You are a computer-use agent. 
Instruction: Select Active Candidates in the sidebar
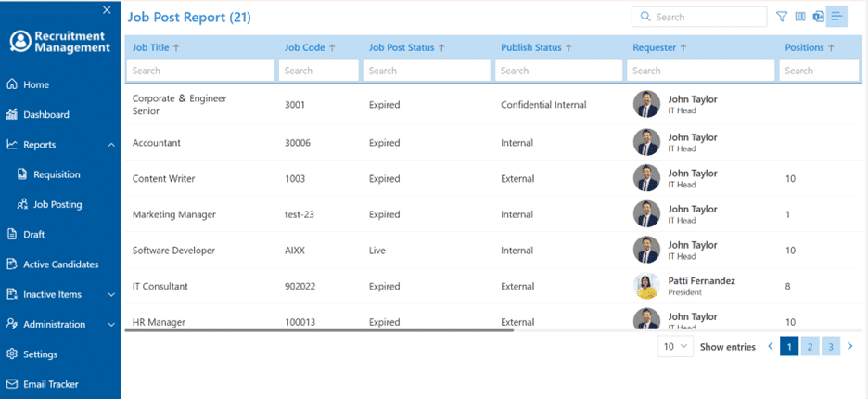pyautogui.click(x=60, y=264)
